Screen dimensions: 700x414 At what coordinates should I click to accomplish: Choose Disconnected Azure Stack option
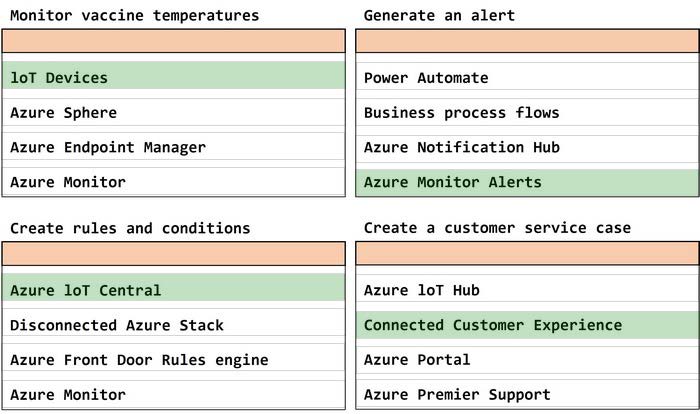(x=173, y=325)
